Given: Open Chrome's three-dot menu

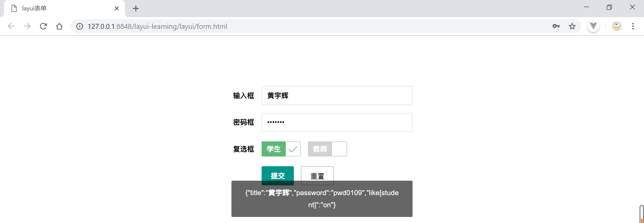Looking at the screenshot, I should (633, 26).
